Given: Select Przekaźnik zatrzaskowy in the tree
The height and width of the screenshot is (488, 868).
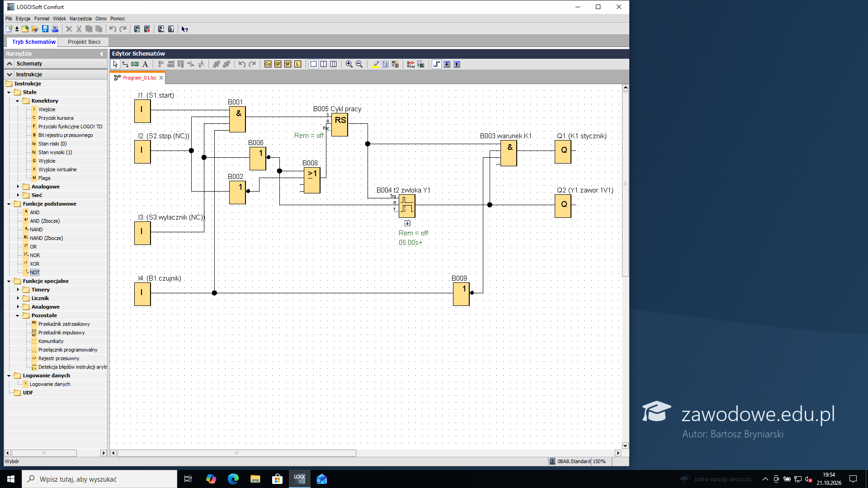Looking at the screenshot, I should click(64, 324).
